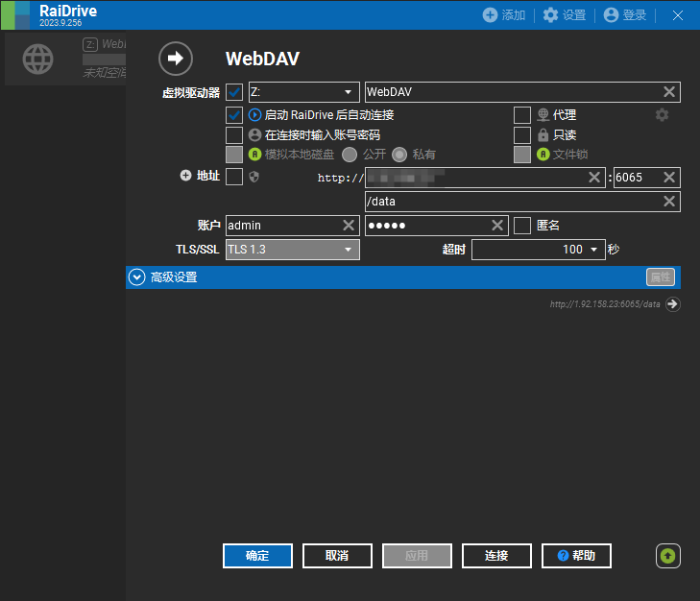This screenshot has height=601, width=700.
Task: Click the read-only padlock icon
Action: [543, 134]
